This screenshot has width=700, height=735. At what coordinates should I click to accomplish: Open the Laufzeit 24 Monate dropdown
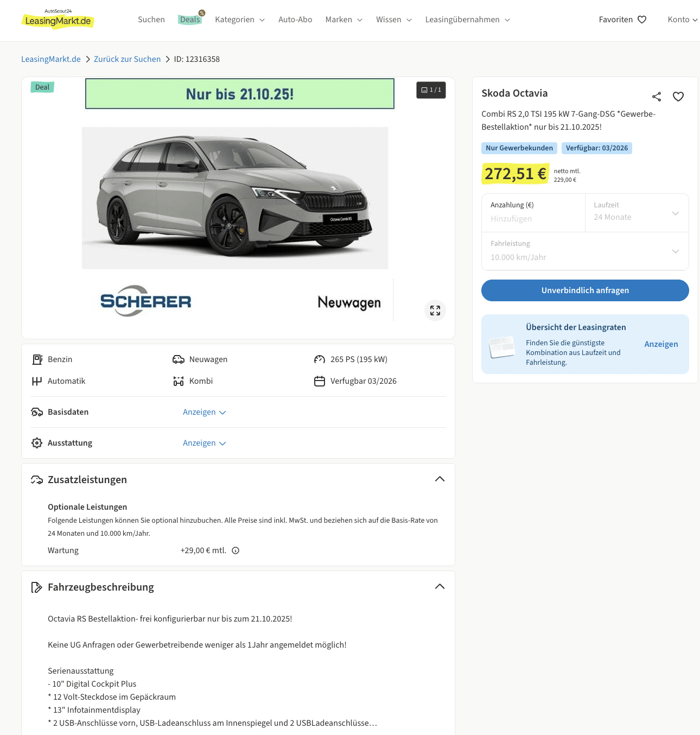[637, 213]
